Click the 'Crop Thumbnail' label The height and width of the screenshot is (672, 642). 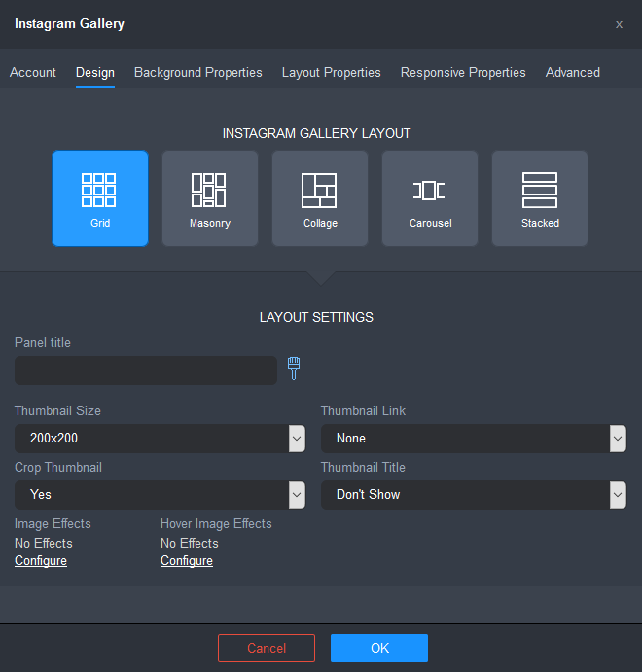click(58, 467)
